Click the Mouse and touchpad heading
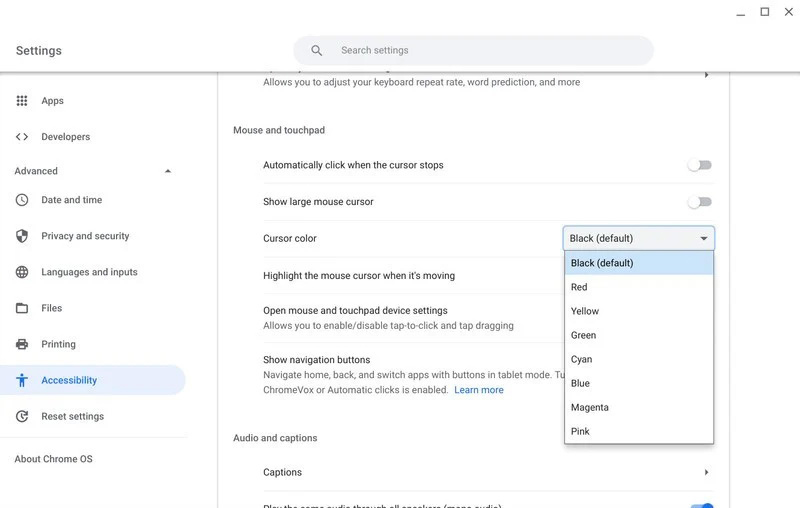The height and width of the screenshot is (508, 800). pos(279,130)
